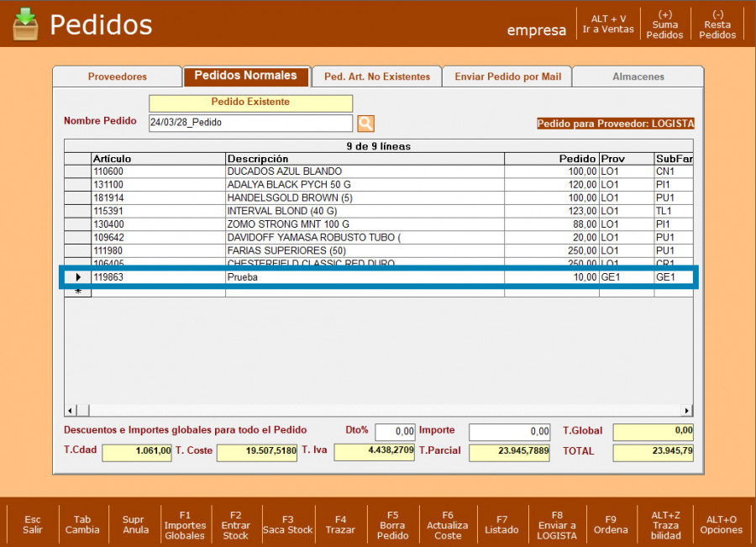Select the DUCADOS AZUL BLANDO row

point(336,171)
